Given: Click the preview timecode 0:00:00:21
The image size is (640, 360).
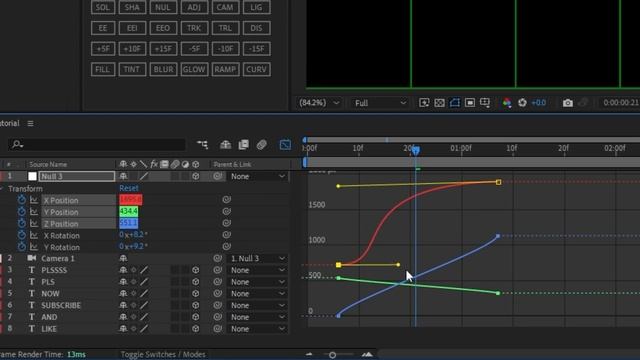Looking at the screenshot, I should pos(621,103).
